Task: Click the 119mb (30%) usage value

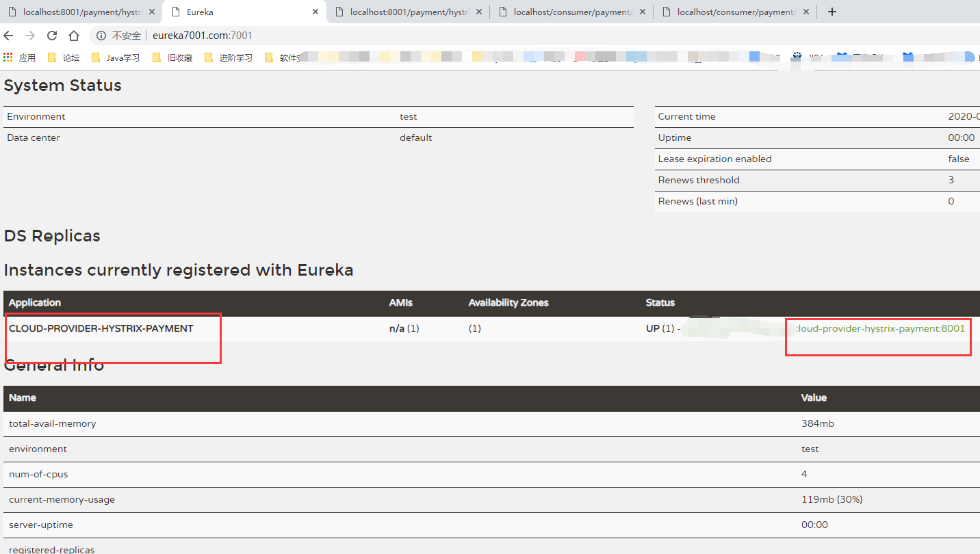Action: click(x=832, y=500)
